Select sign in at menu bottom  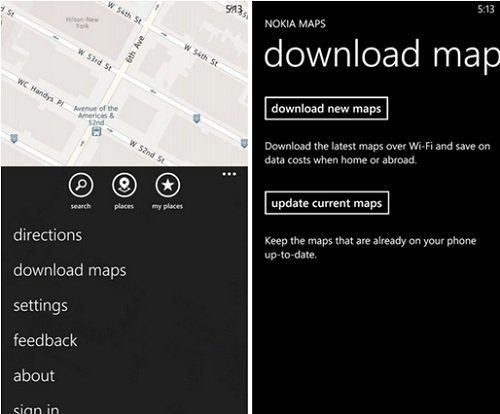coord(36,409)
